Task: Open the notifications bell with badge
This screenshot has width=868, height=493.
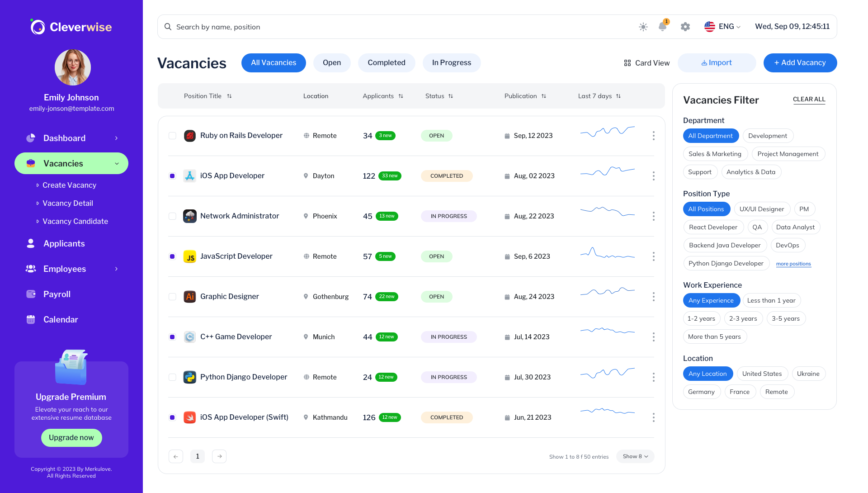Action: 663,27
